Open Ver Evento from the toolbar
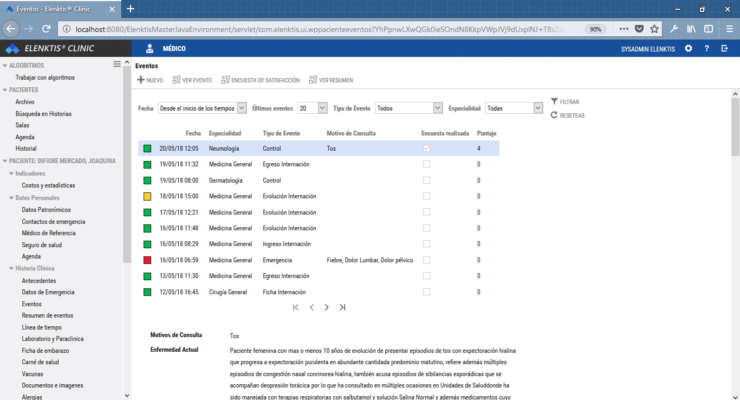This screenshot has height=400, width=740. tap(176, 80)
